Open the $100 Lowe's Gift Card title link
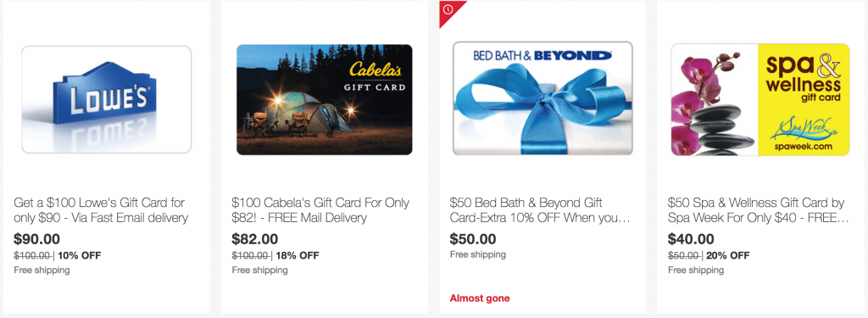 [101, 210]
